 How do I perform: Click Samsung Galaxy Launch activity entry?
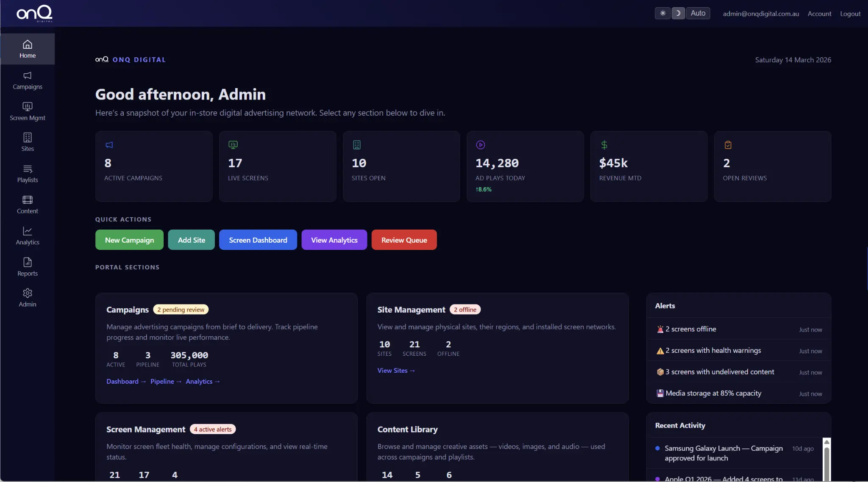[734, 453]
